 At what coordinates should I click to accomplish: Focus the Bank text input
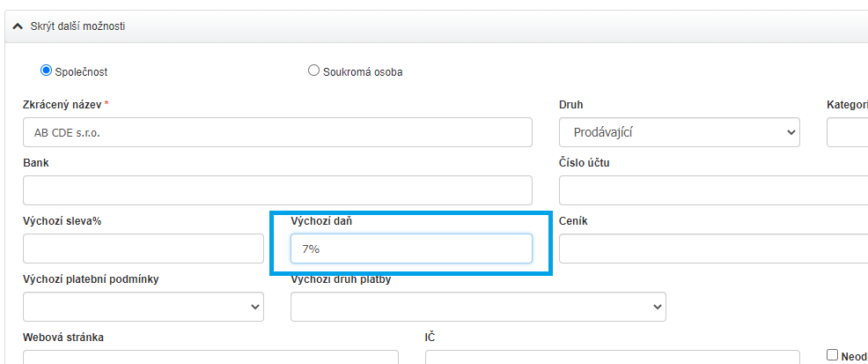click(277, 190)
